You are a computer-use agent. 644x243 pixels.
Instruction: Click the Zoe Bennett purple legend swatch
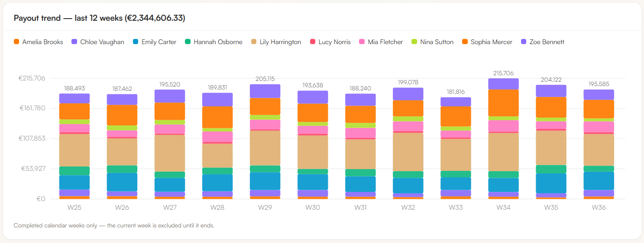click(x=524, y=42)
